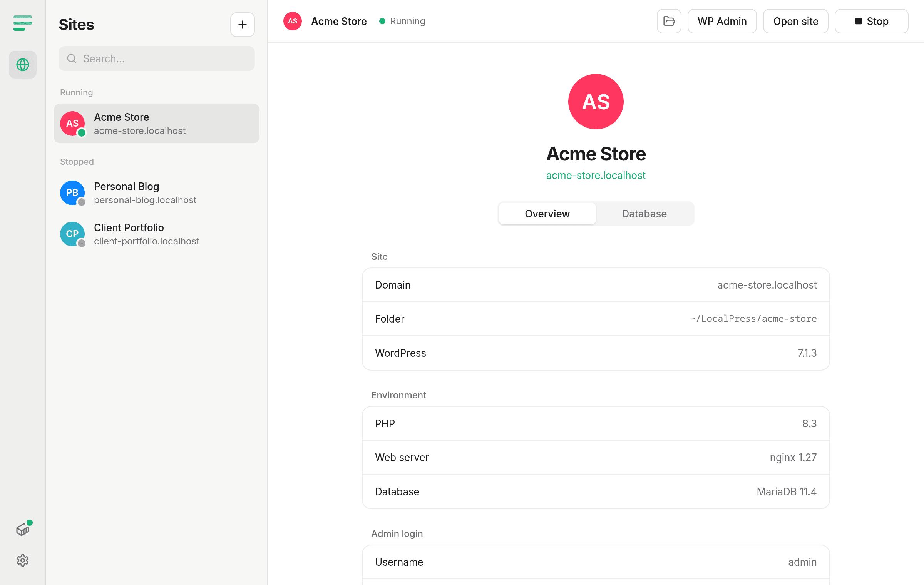Click WordPress version 7.1.3
This screenshot has width=924, height=585.
[807, 353]
